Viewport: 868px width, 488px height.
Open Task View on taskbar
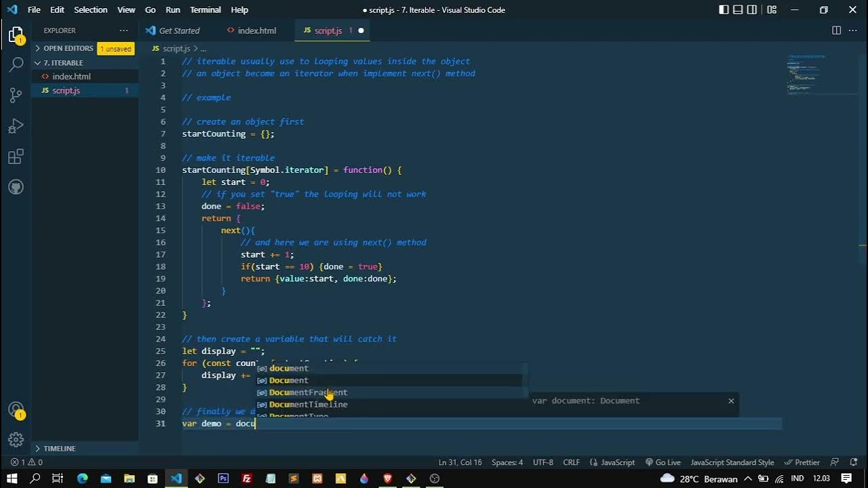pos(58,479)
